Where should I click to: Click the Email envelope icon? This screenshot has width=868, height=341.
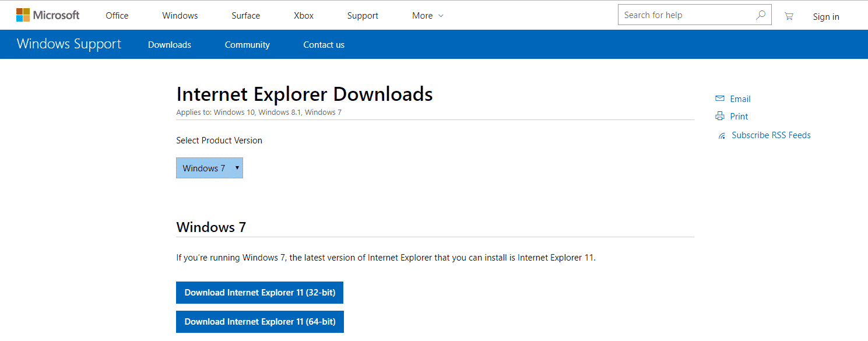pos(720,99)
